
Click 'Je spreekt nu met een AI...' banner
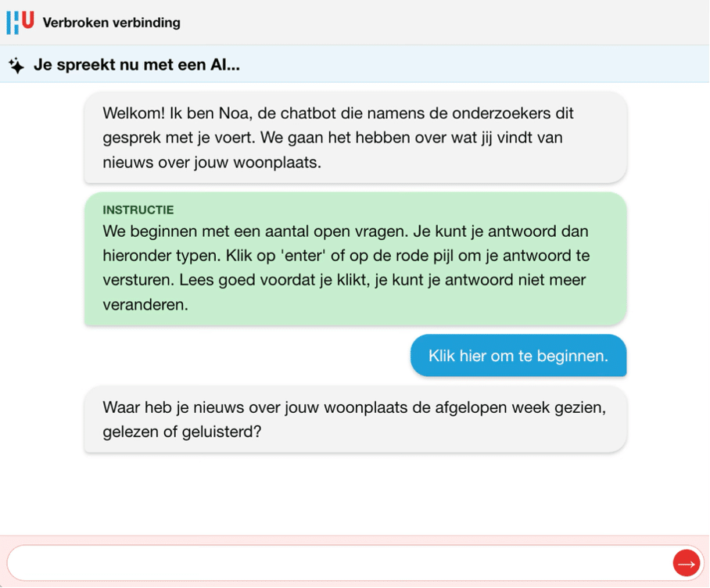(136, 65)
